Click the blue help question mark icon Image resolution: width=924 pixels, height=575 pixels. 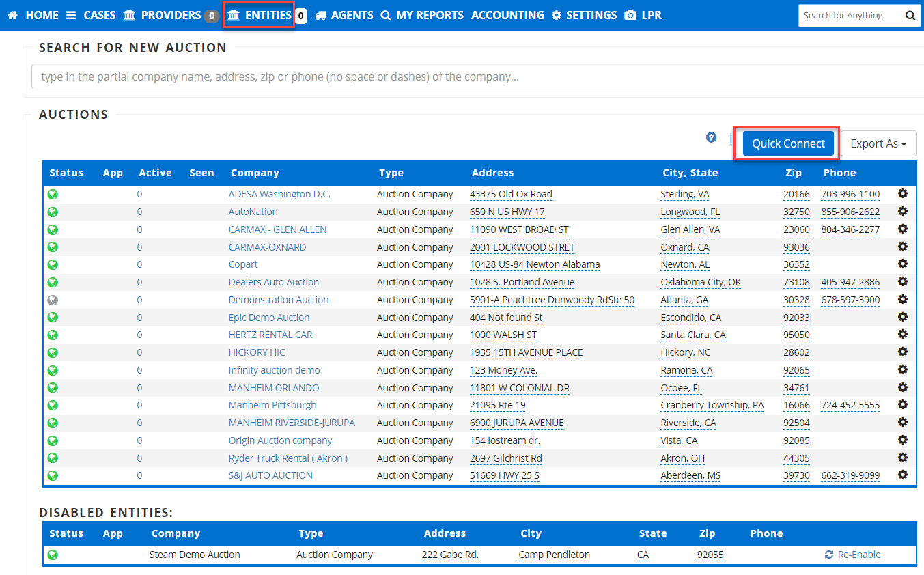click(x=712, y=137)
